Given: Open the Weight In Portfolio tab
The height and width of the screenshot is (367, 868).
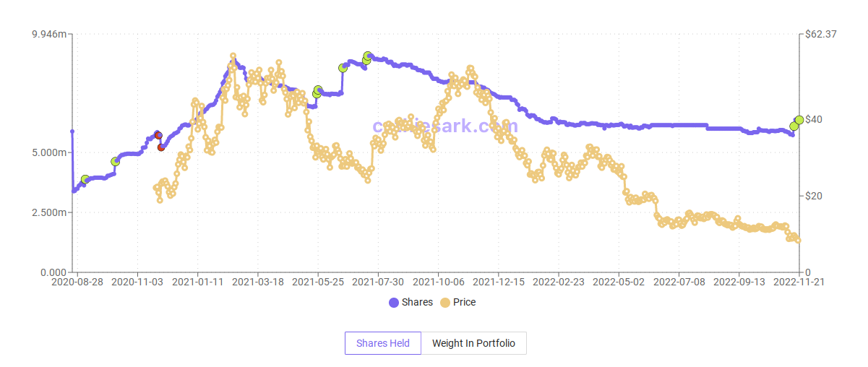Looking at the screenshot, I should click(x=473, y=343).
